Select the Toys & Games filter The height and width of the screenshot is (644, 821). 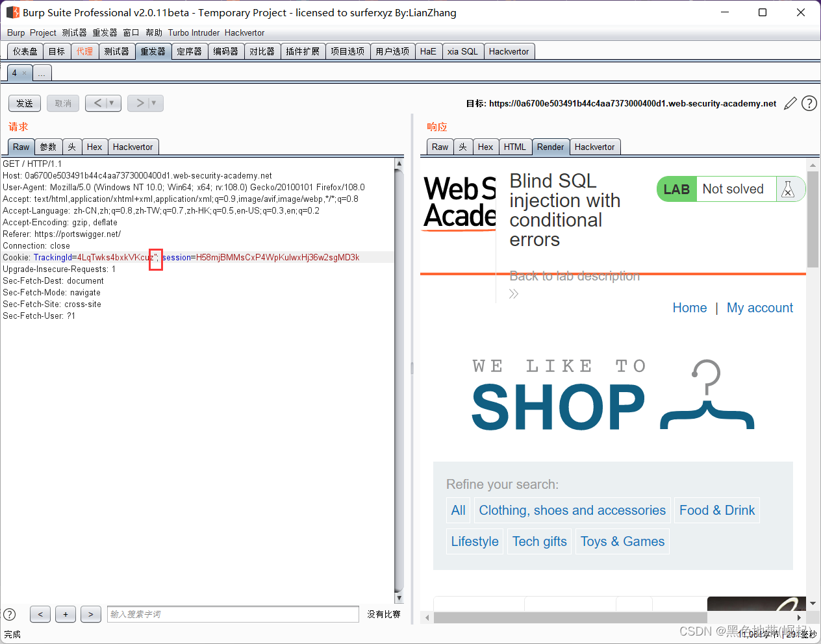point(622,541)
